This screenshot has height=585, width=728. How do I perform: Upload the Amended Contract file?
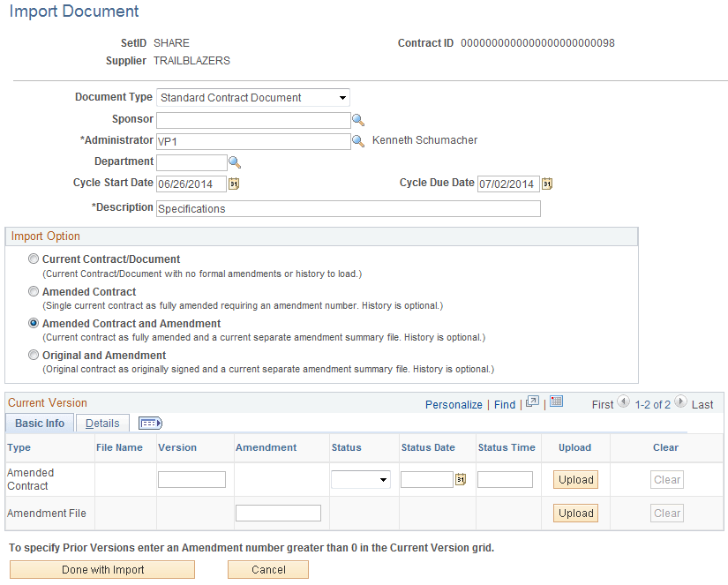pyautogui.click(x=574, y=479)
